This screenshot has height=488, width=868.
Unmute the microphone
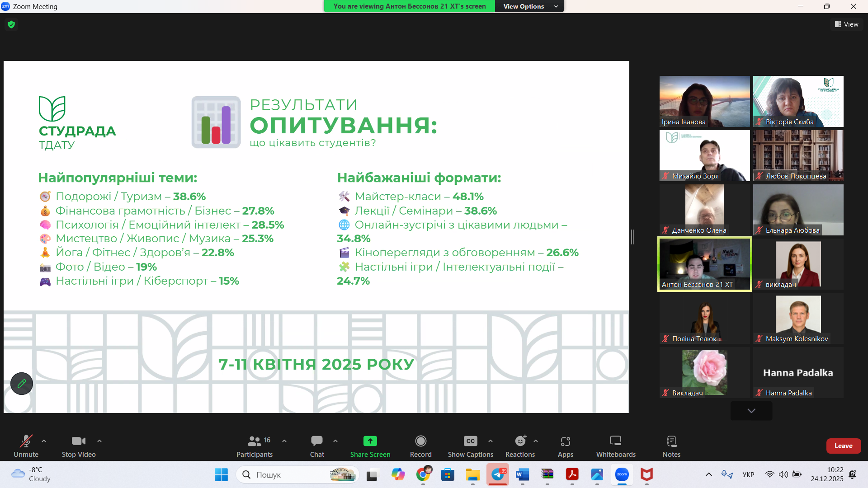tap(26, 446)
